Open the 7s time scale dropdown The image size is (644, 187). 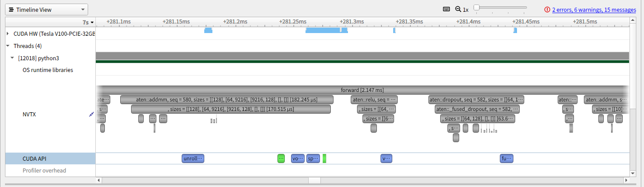point(88,22)
